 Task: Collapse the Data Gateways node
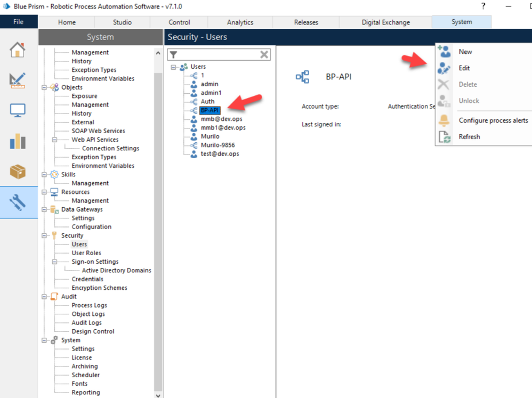click(44, 209)
